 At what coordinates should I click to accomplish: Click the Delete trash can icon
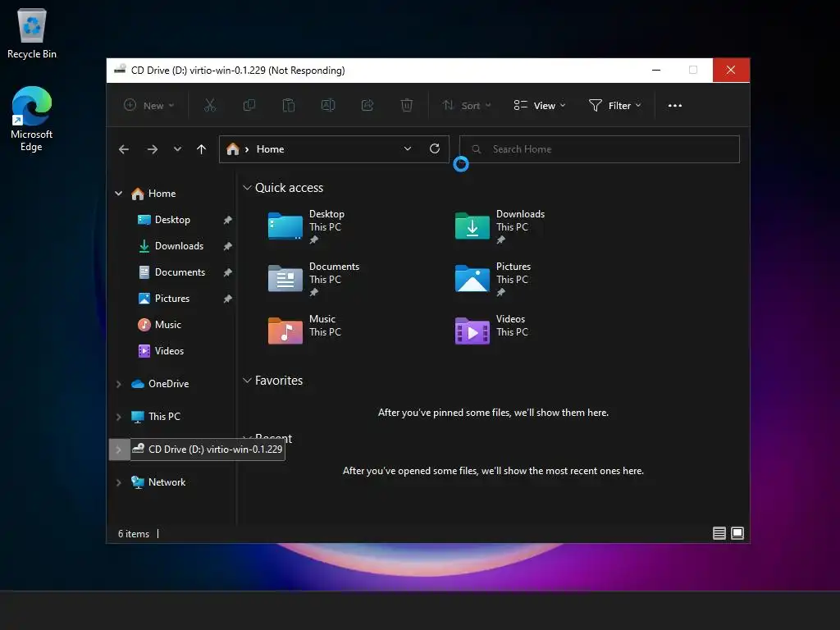click(x=407, y=106)
